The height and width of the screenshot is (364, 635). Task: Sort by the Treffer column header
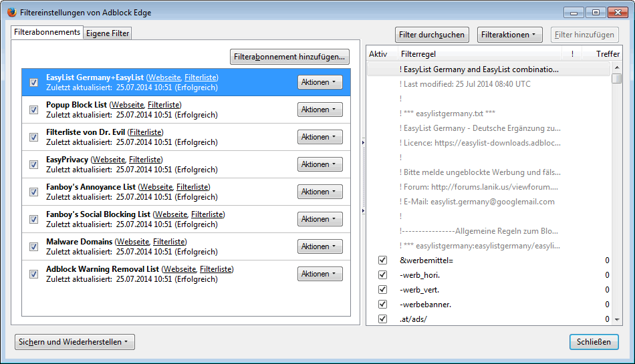point(602,54)
